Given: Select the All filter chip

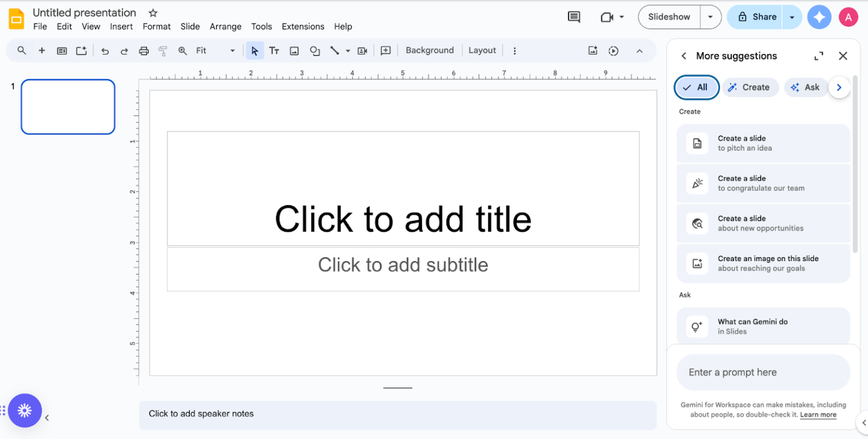Looking at the screenshot, I should click(x=696, y=87).
